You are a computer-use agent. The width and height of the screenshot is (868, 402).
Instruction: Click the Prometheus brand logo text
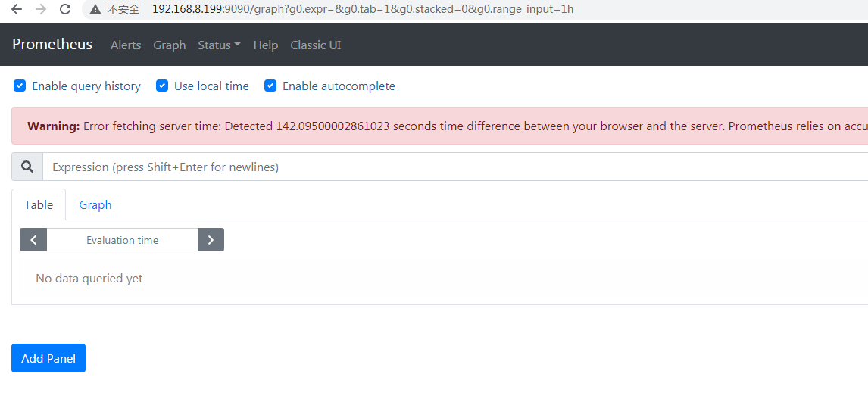pos(52,44)
